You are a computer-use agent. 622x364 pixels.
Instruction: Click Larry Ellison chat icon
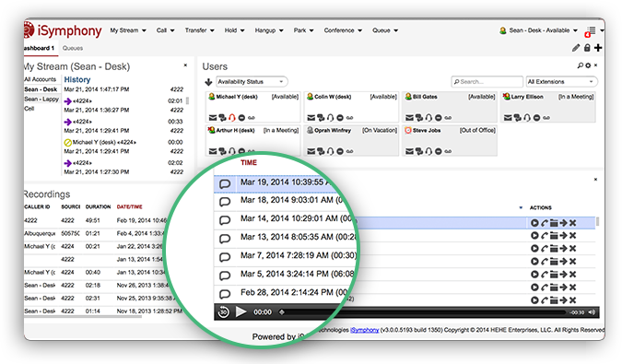518,118
